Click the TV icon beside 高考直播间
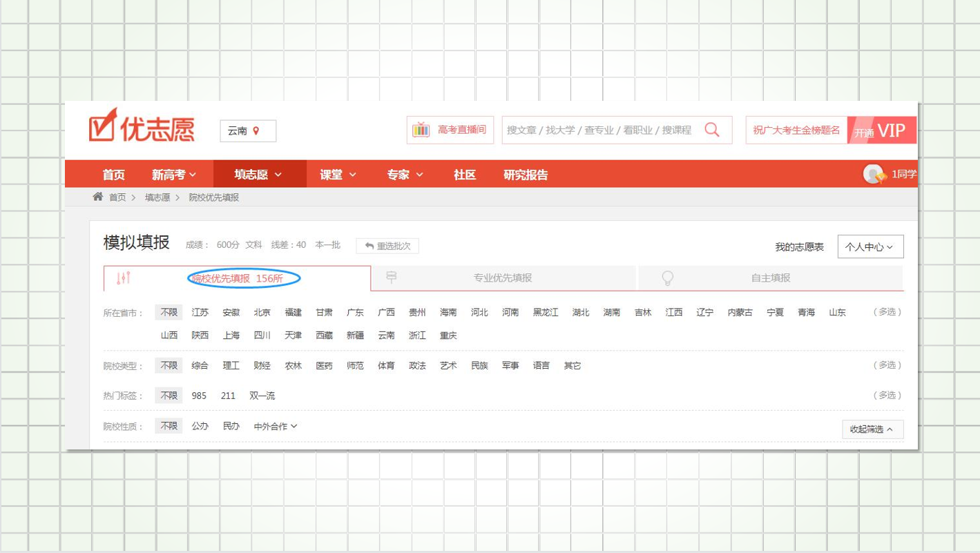The height and width of the screenshot is (553, 980). point(421,130)
